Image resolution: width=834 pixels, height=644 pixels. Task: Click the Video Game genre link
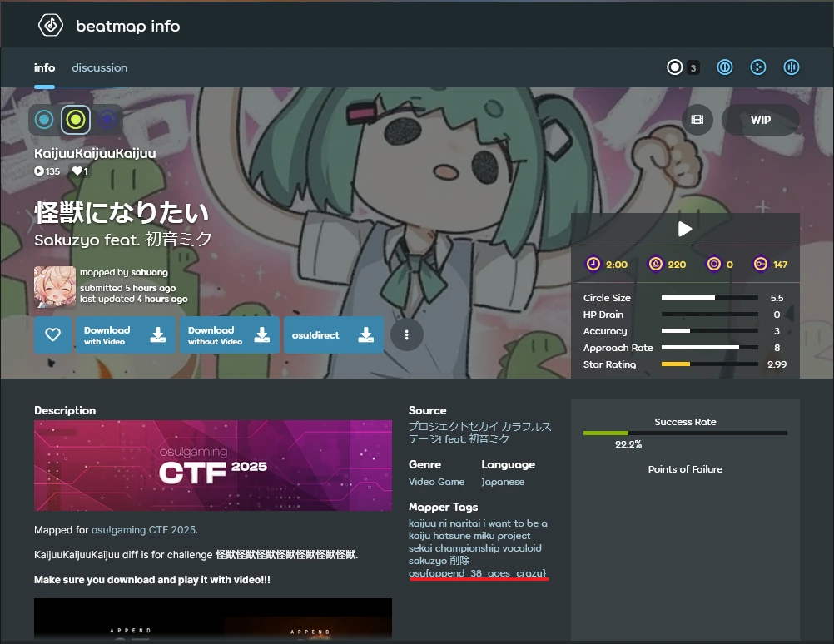[436, 482]
